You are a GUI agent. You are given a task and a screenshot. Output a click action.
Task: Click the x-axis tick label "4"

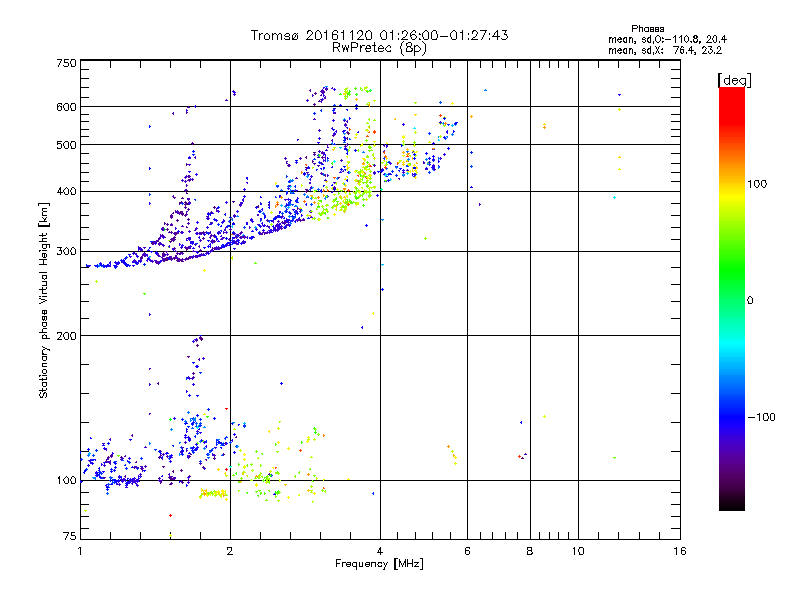click(x=380, y=551)
